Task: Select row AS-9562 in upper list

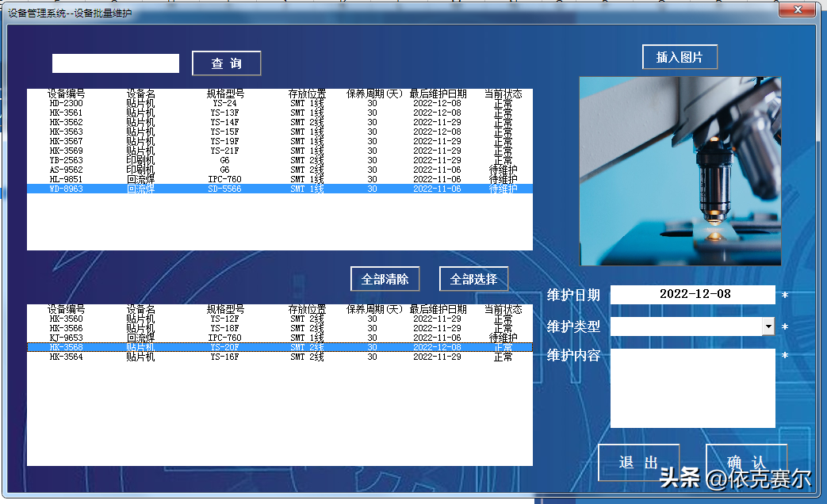Action: pyautogui.click(x=280, y=170)
